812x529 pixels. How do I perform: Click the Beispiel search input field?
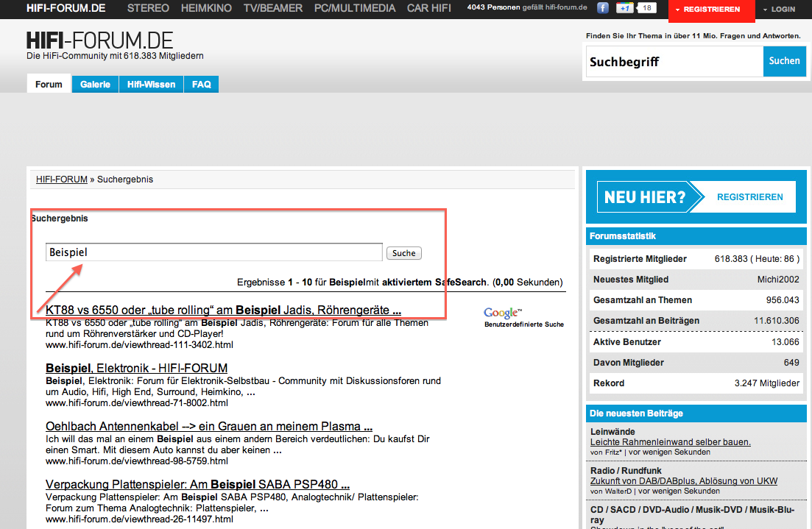214,252
